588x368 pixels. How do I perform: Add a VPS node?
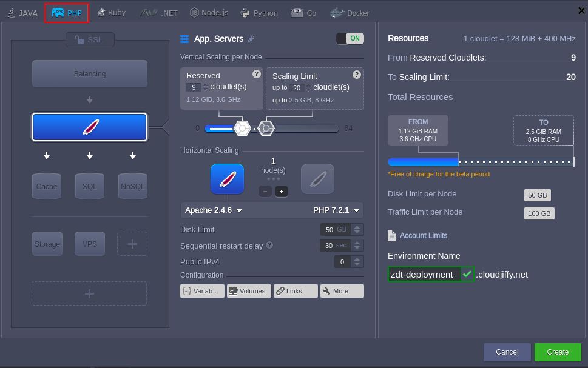(x=90, y=244)
